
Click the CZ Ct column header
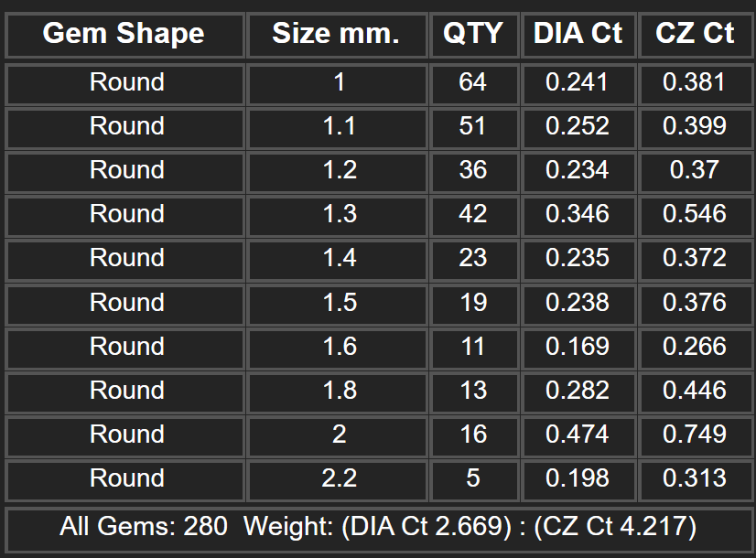point(697,35)
